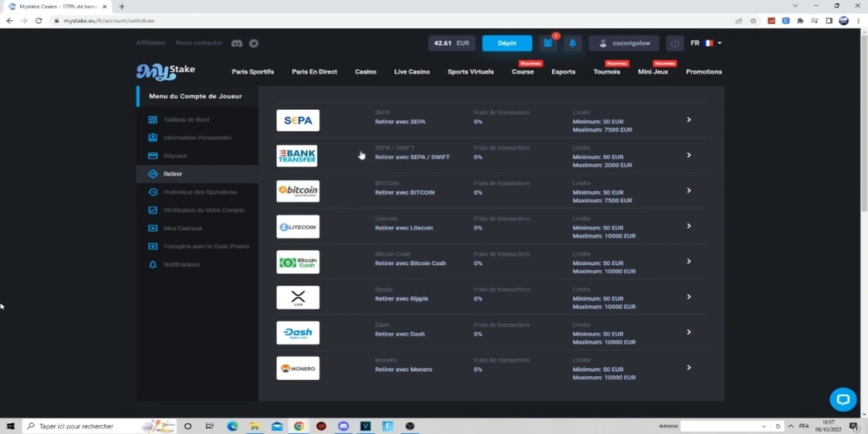Open the Discord icon link in the header
Screen dimensions: 868x434
(237, 43)
